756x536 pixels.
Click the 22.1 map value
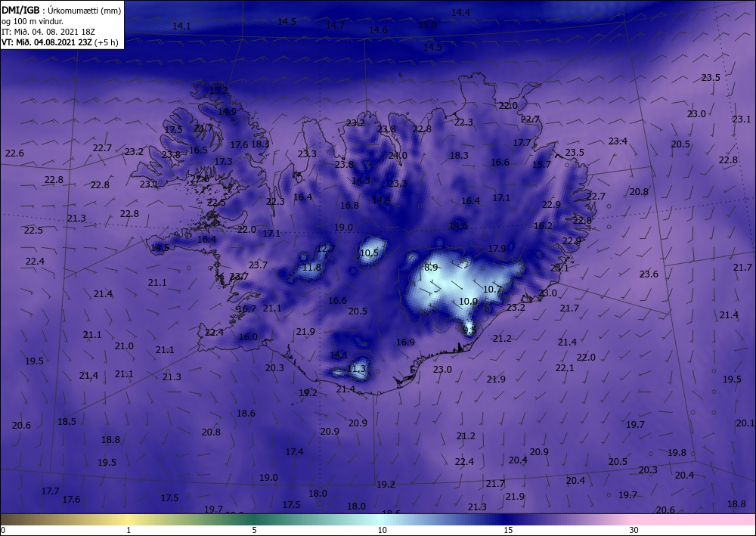[565, 367]
